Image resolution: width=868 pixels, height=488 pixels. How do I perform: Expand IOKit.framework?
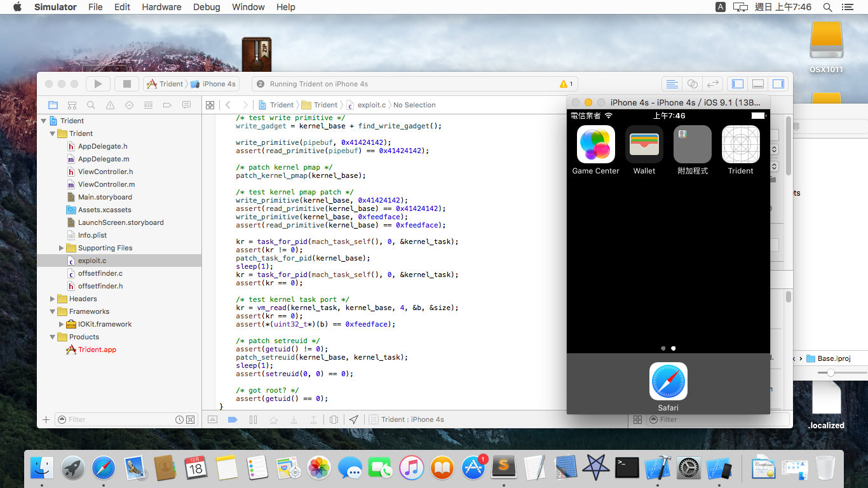coord(62,324)
